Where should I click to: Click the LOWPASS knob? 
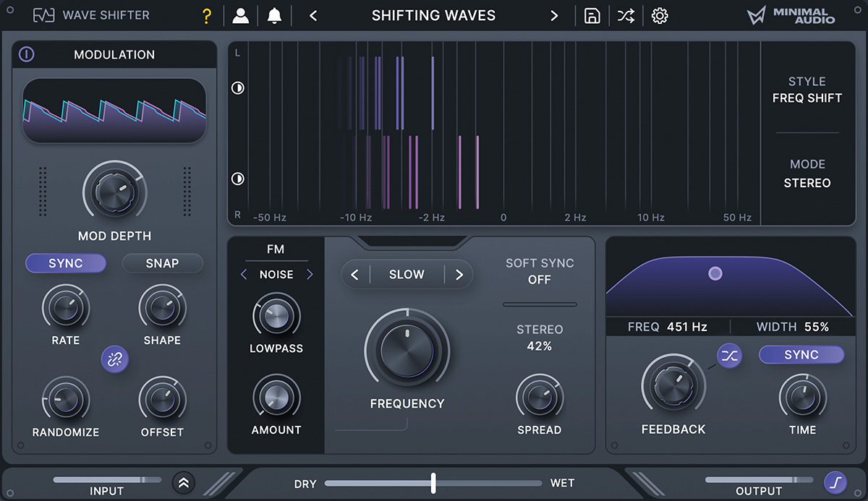point(276,316)
